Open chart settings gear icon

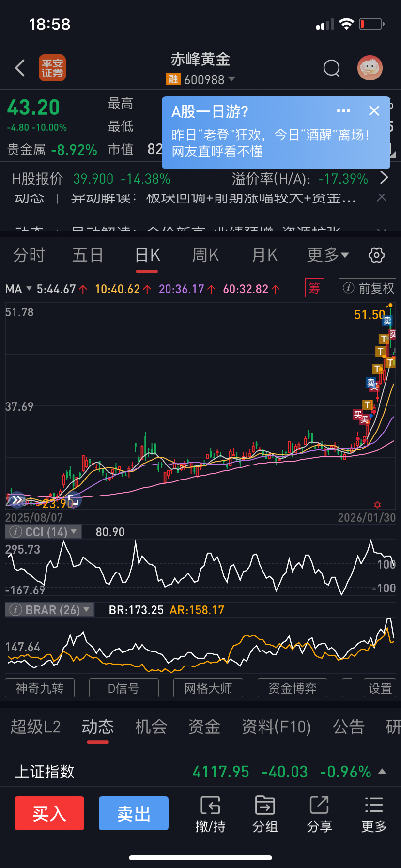click(x=376, y=255)
